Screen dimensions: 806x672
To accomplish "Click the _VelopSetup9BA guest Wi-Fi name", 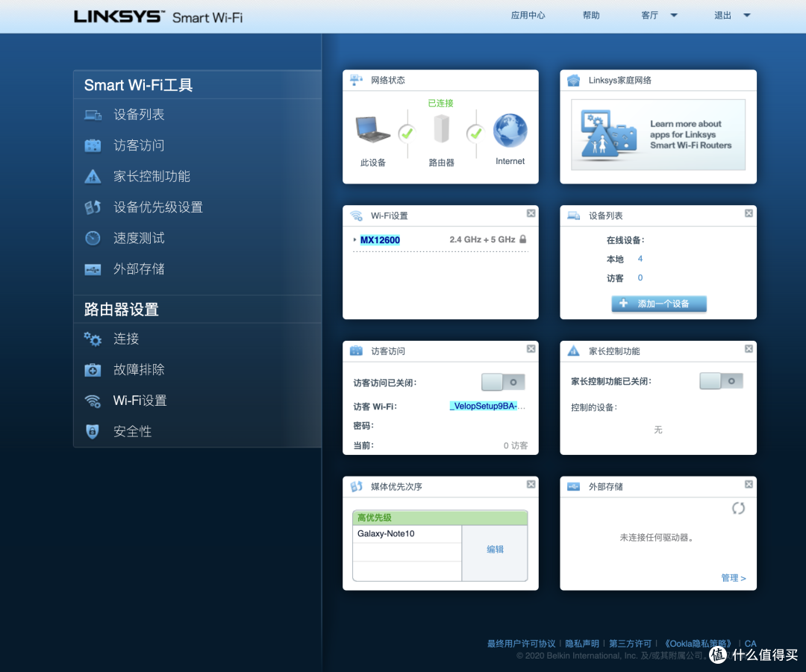I will point(487,406).
